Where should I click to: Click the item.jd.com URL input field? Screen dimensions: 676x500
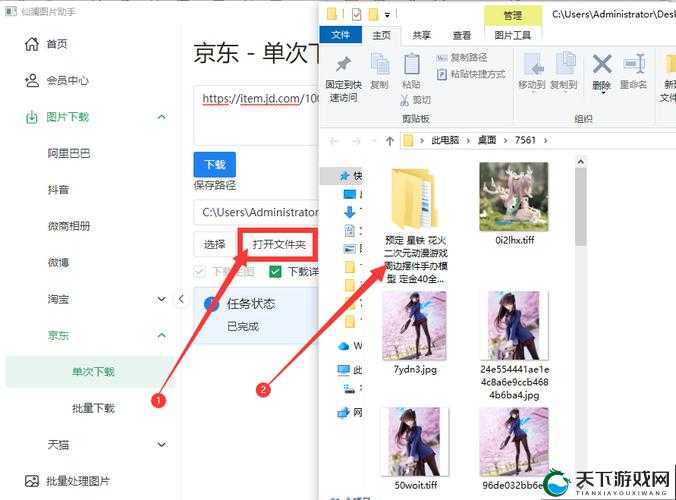click(x=256, y=115)
